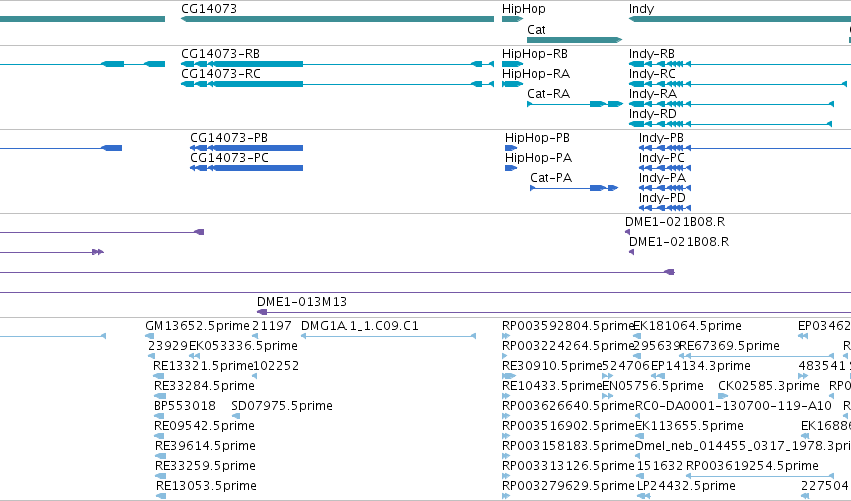Click the EP14134.3prime EST label

tap(701, 366)
